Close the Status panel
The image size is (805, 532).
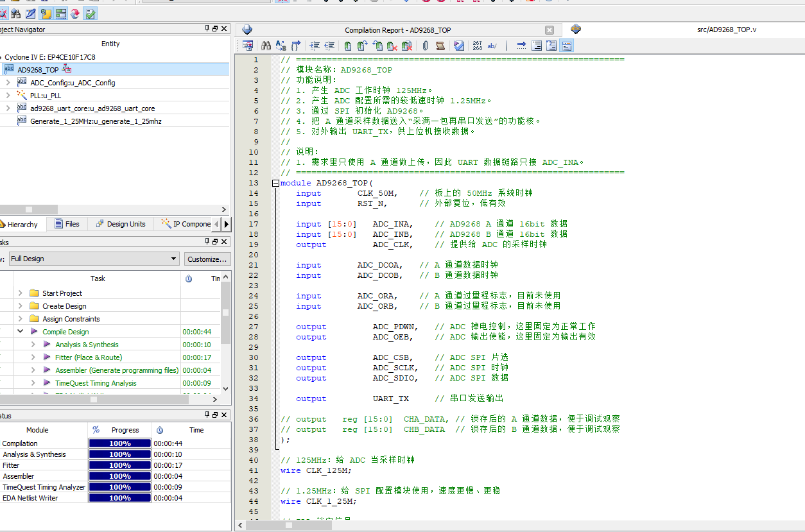click(x=224, y=415)
